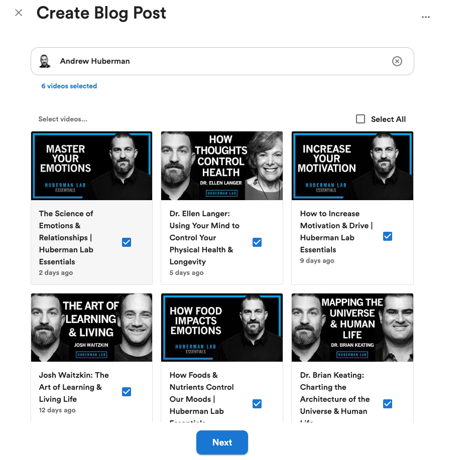Click title The Science of Emotions & Relationships
The width and height of the screenshot is (476, 460).
(x=66, y=238)
